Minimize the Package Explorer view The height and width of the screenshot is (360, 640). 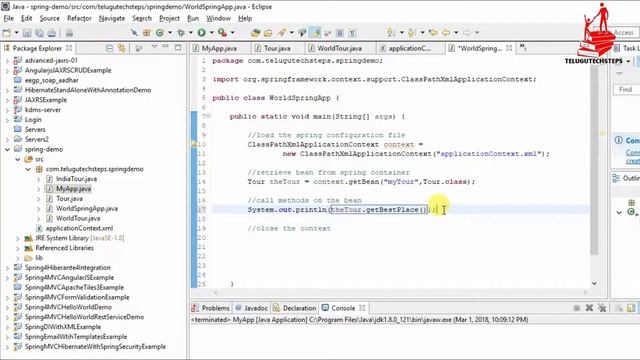166,47
